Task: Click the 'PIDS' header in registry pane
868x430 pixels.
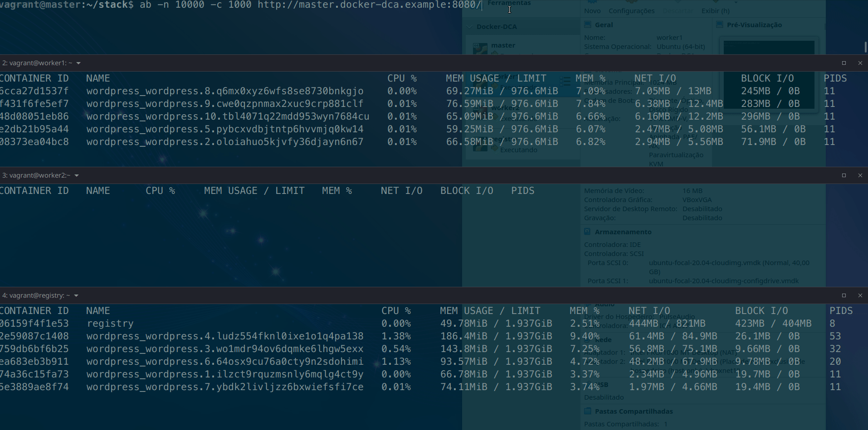Action: 841,311
